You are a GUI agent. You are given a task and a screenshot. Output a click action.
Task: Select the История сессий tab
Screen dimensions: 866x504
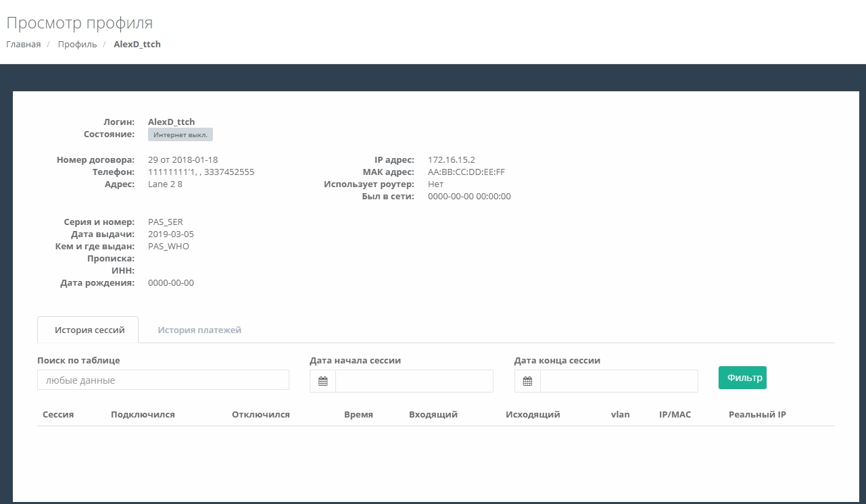point(89,330)
